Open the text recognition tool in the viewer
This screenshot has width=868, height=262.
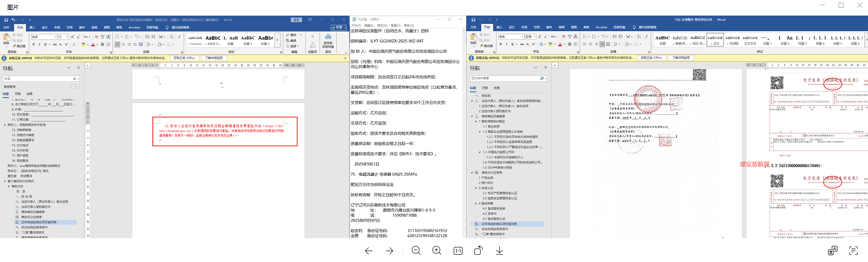pos(853,251)
